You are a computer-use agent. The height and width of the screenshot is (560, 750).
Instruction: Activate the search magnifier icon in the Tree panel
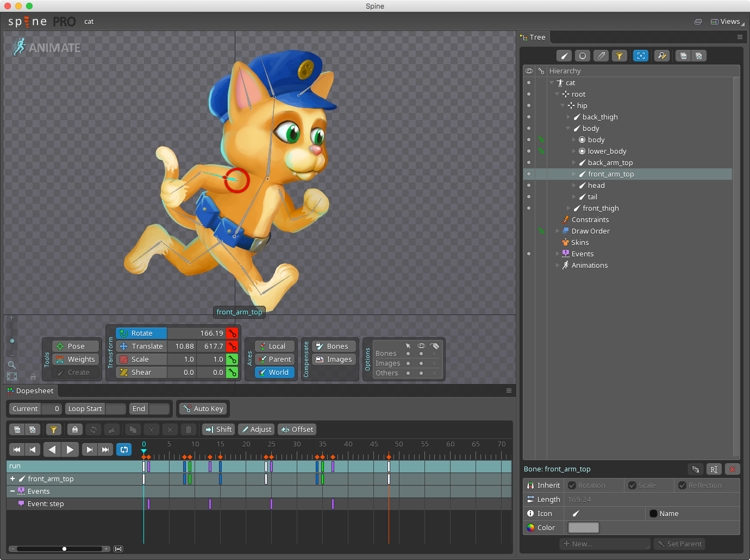(662, 55)
